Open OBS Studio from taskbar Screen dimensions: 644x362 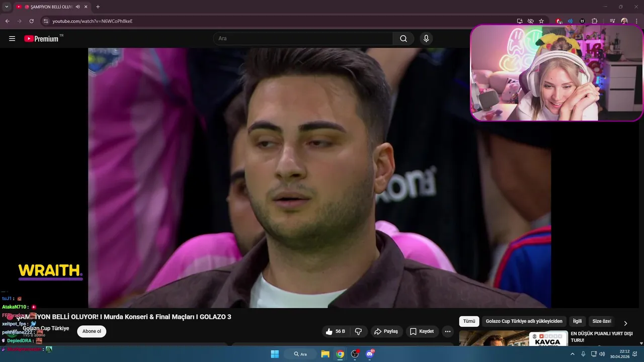pyautogui.click(x=355, y=354)
